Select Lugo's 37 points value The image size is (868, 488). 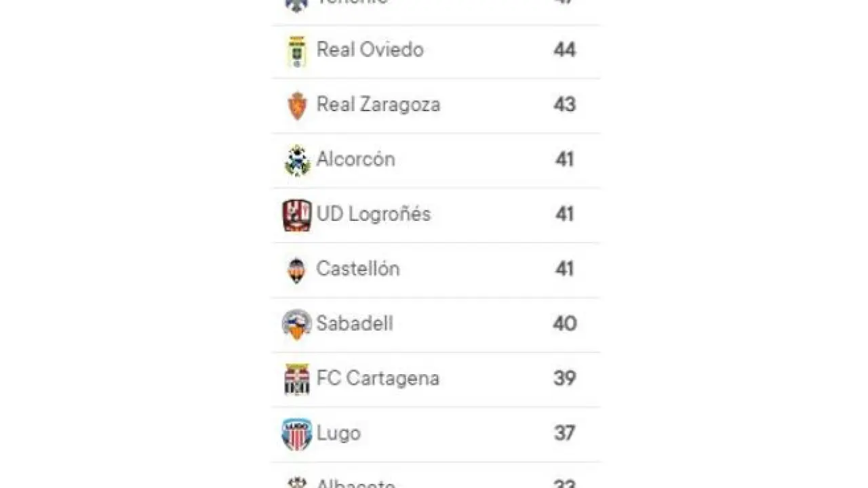click(x=564, y=433)
